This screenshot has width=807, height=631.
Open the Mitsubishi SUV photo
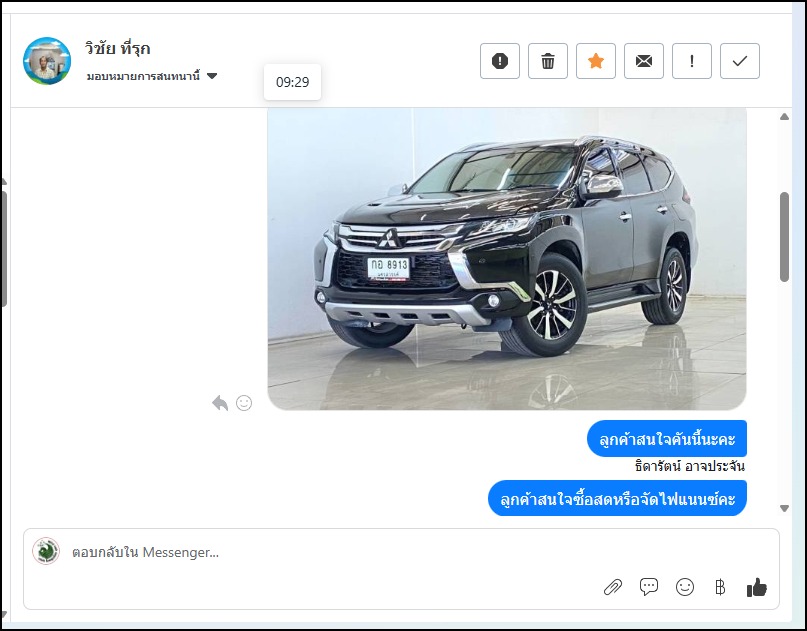pyautogui.click(x=507, y=259)
